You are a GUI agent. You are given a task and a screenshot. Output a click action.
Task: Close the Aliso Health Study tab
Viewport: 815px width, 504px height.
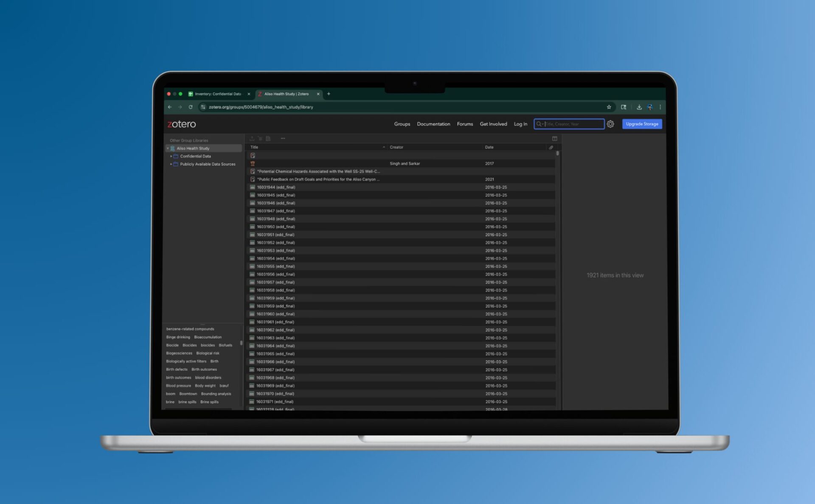(318, 94)
